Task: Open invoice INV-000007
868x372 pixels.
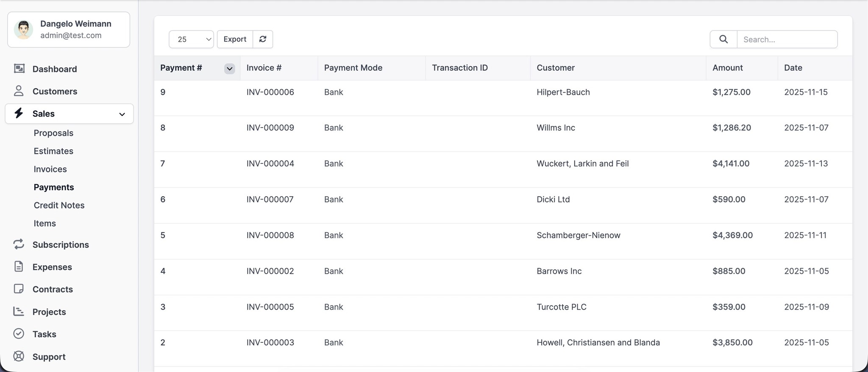Action: click(270, 199)
